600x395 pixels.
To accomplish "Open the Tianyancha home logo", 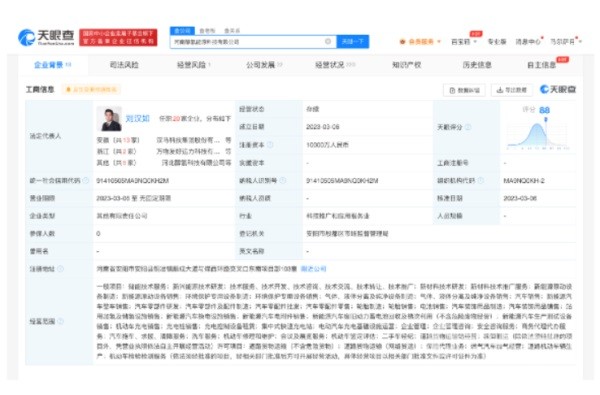I will pyautogui.click(x=46, y=38).
